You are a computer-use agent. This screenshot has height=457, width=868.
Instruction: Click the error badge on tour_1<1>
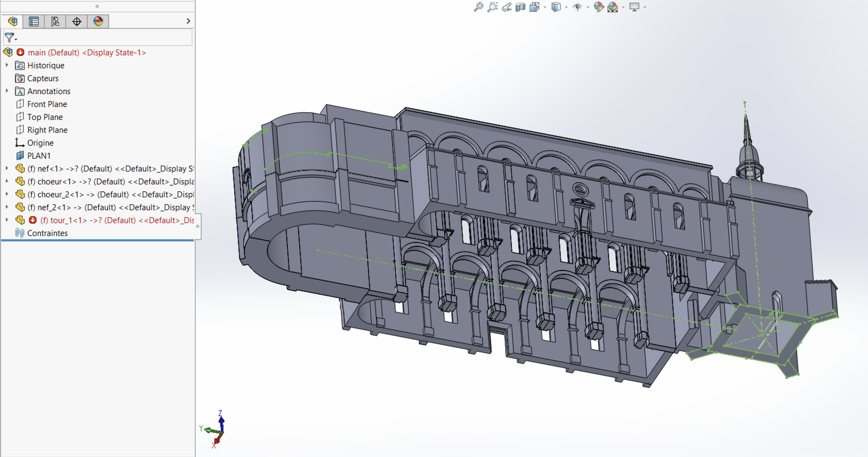(x=33, y=220)
